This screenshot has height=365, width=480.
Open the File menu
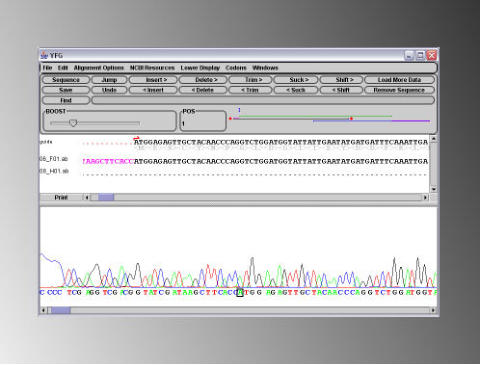tap(47, 68)
